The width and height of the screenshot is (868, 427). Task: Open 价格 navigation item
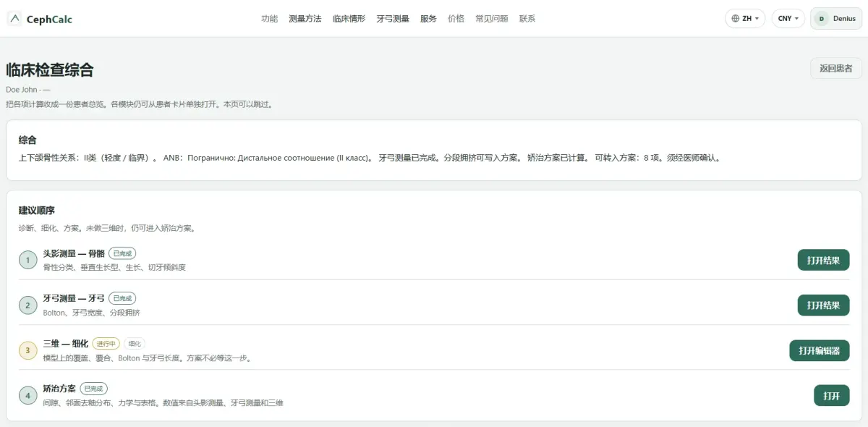tap(456, 19)
